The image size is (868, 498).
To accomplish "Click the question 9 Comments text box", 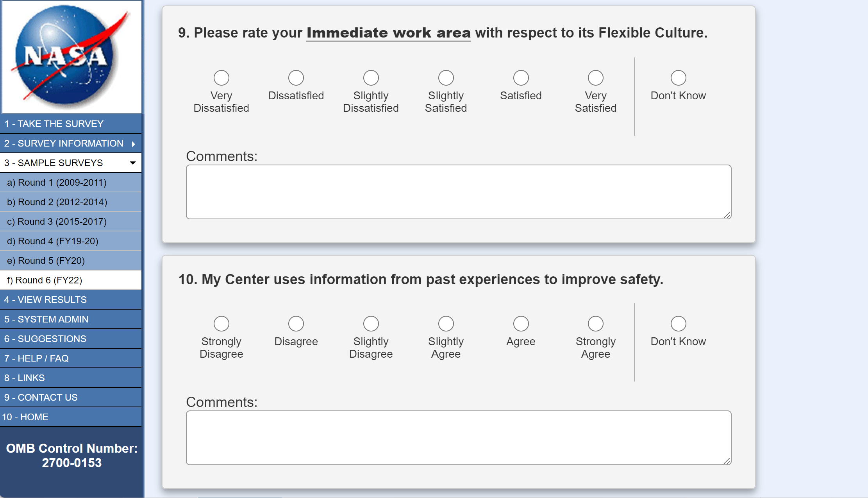I will point(458,192).
